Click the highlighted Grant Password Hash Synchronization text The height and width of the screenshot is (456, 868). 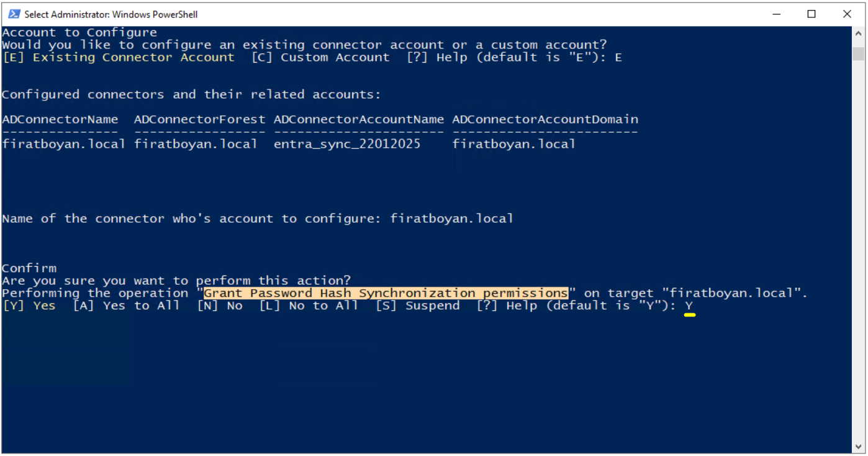click(x=386, y=293)
